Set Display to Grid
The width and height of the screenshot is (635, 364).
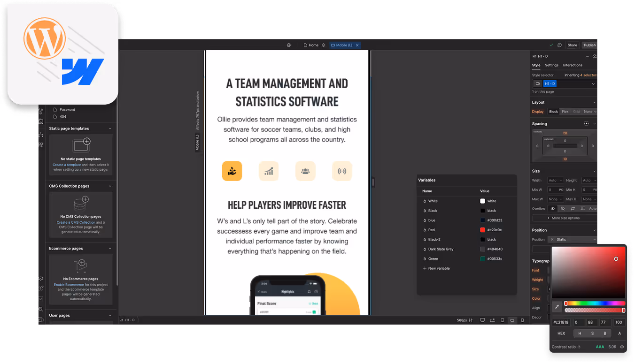point(576,112)
